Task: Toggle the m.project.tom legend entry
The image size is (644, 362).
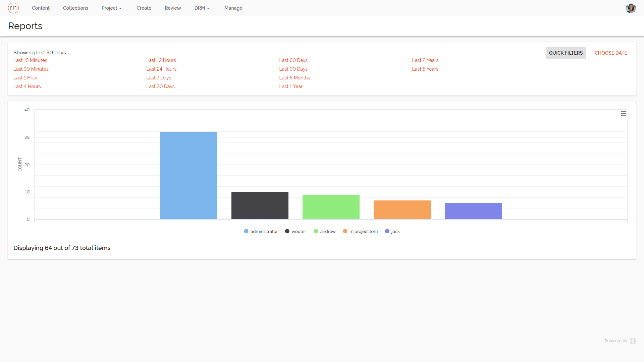Action: [360, 231]
